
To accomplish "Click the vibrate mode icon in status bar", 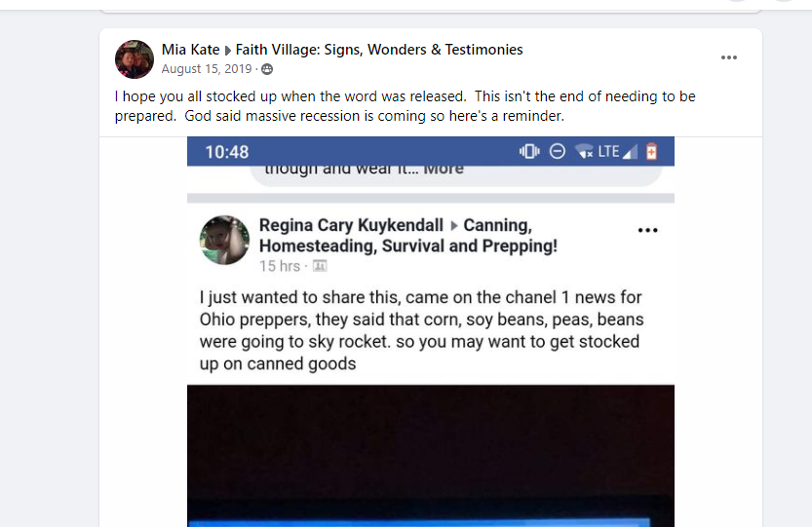I will pos(528,151).
